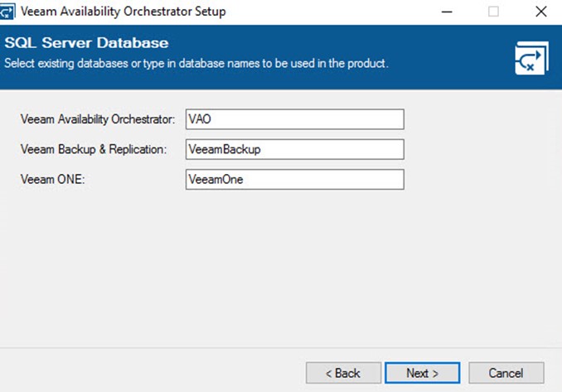Screen dimensions: 562x392
Task: Click the 'Veeam Availability Orchestrator:' label
Action: pyautogui.click(x=98, y=119)
